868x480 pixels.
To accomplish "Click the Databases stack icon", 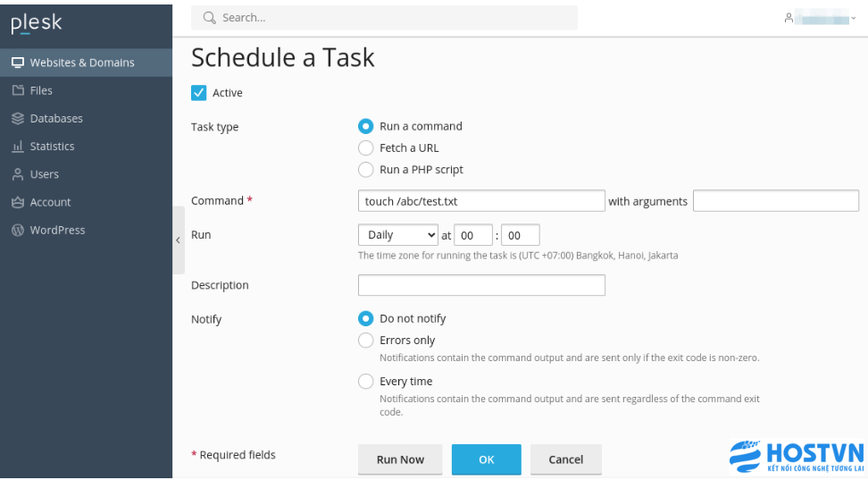I will [18, 118].
